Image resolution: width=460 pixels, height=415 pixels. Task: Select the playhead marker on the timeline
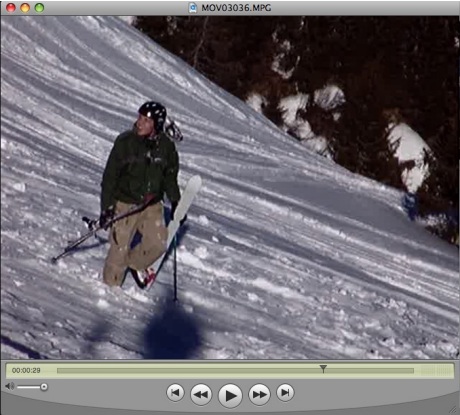pos(323,368)
